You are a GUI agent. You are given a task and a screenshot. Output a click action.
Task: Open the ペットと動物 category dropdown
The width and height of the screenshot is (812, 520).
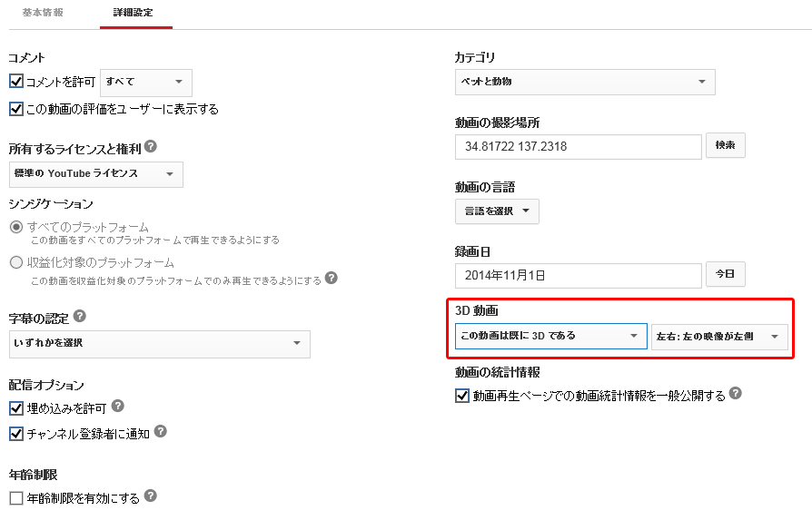point(584,82)
